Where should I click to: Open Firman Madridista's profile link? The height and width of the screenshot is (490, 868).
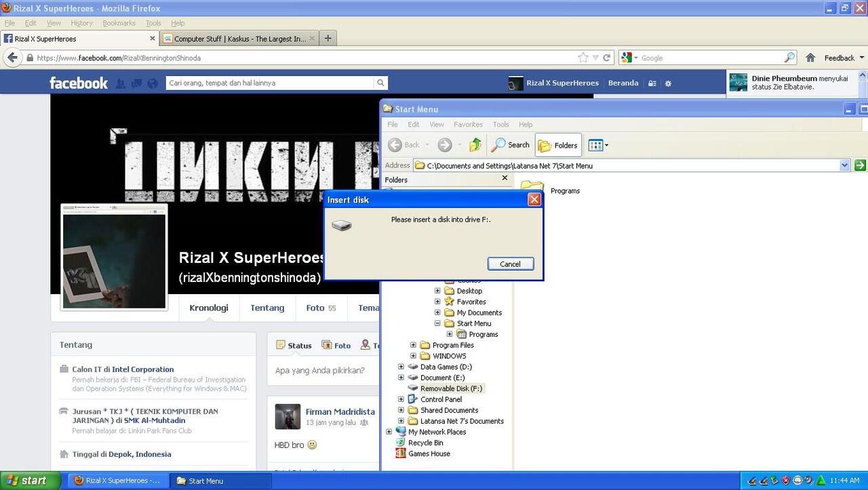340,411
